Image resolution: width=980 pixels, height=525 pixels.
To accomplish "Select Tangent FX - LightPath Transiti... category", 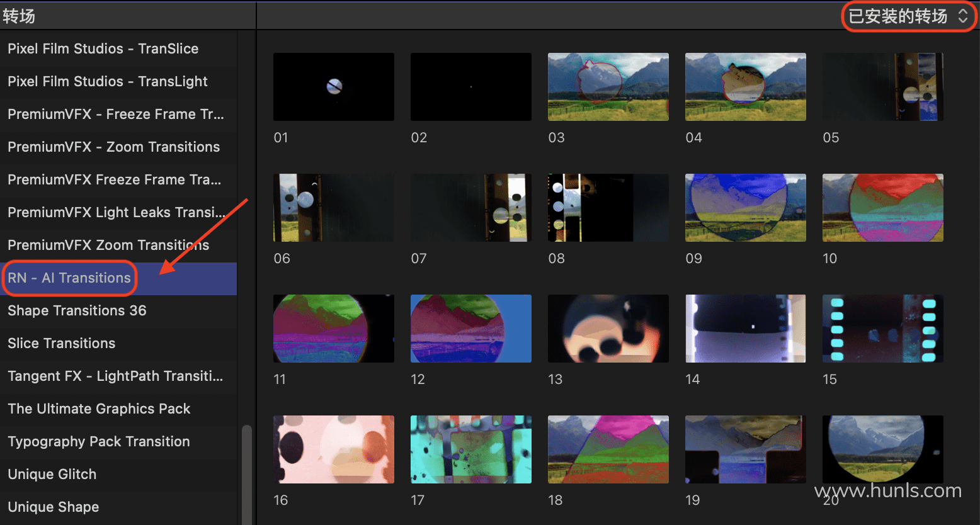I will 118,376.
